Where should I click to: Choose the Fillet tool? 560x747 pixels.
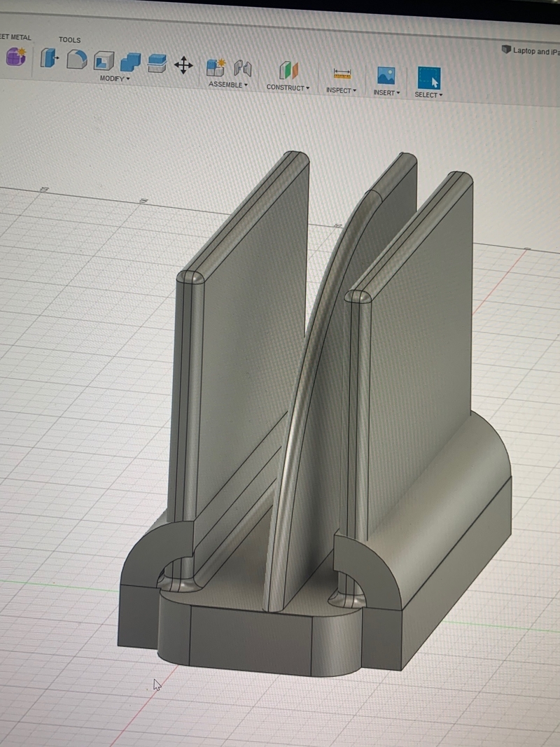(77, 60)
